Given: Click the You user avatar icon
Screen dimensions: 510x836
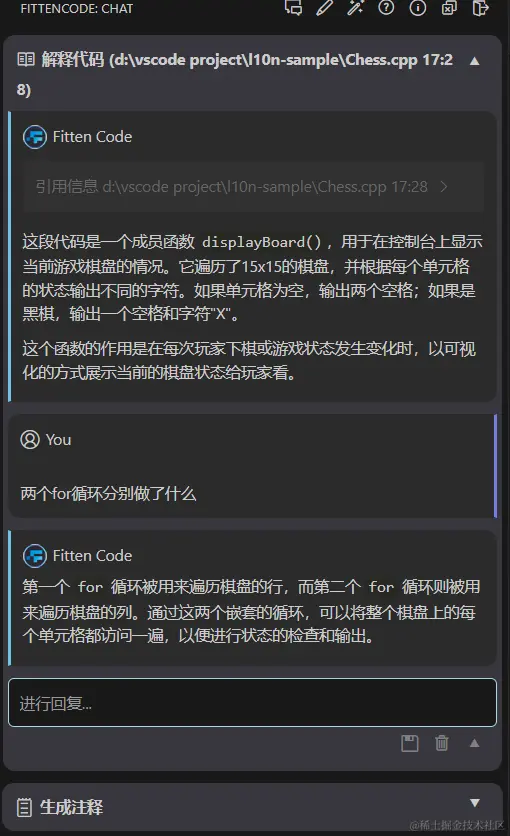Looking at the screenshot, I should (30, 440).
